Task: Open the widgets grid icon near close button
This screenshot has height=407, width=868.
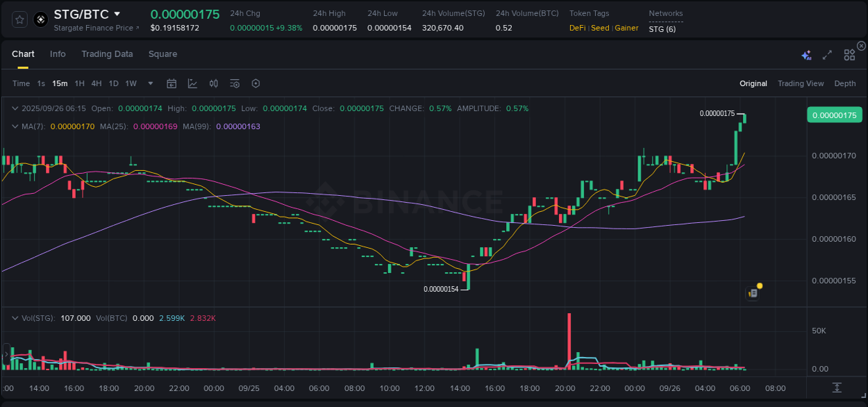Action: [849, 54]
